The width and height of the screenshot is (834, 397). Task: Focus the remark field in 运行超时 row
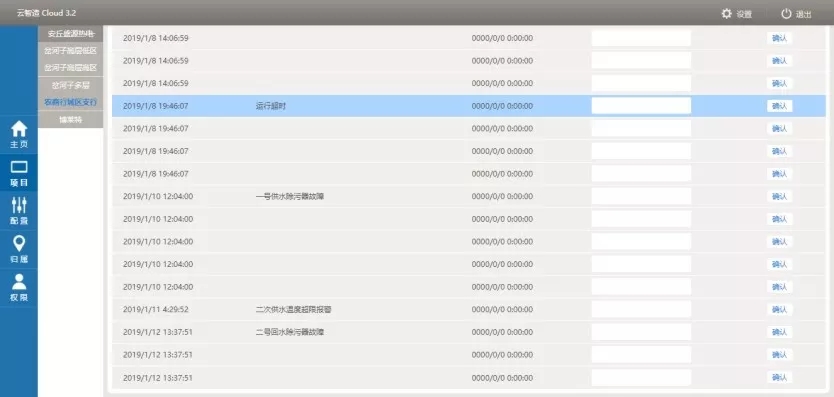point(641,106)
